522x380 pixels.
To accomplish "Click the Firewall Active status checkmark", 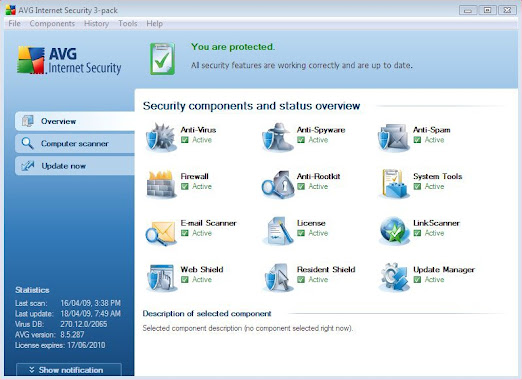I will [x=185, y=186].
